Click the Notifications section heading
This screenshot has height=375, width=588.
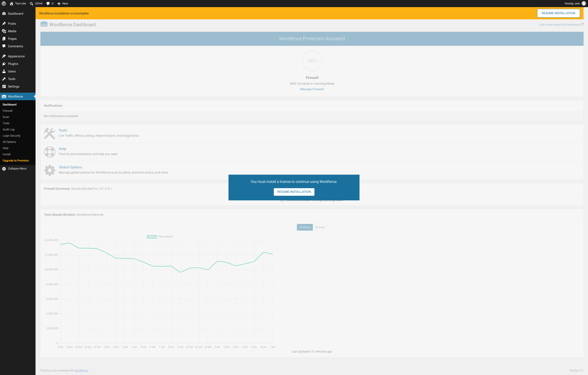pyautogui.click(x=53, y=106)
